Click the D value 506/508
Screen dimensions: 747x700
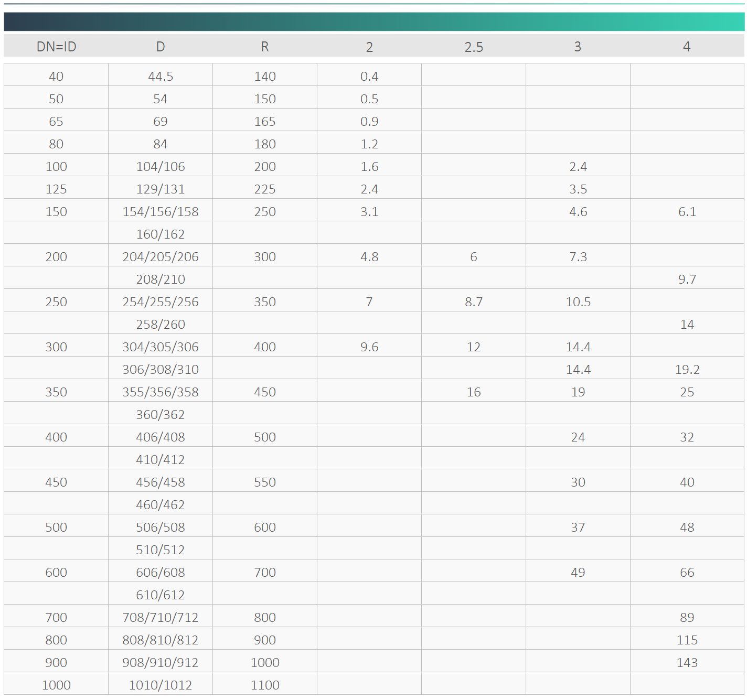click(x=161, y=527)
